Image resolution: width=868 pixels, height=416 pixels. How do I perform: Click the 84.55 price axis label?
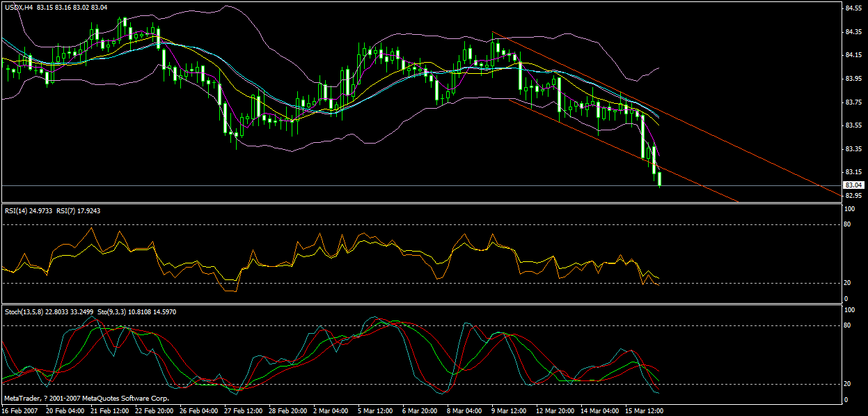point(853,8)
